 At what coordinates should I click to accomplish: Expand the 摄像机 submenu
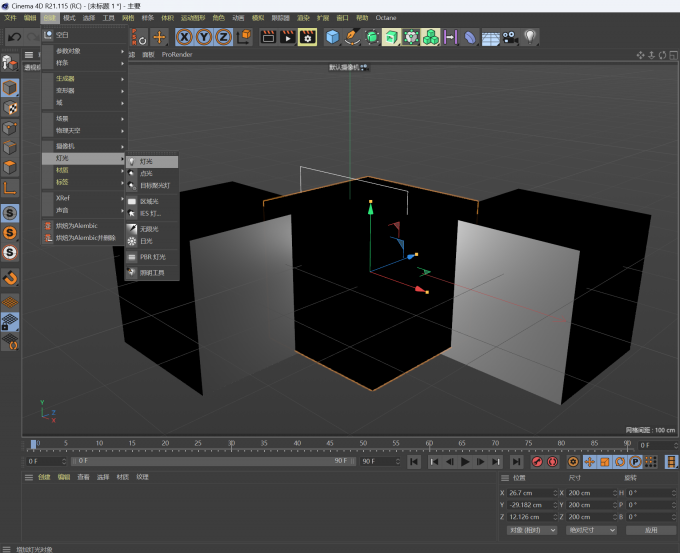(x=84, y=146)
